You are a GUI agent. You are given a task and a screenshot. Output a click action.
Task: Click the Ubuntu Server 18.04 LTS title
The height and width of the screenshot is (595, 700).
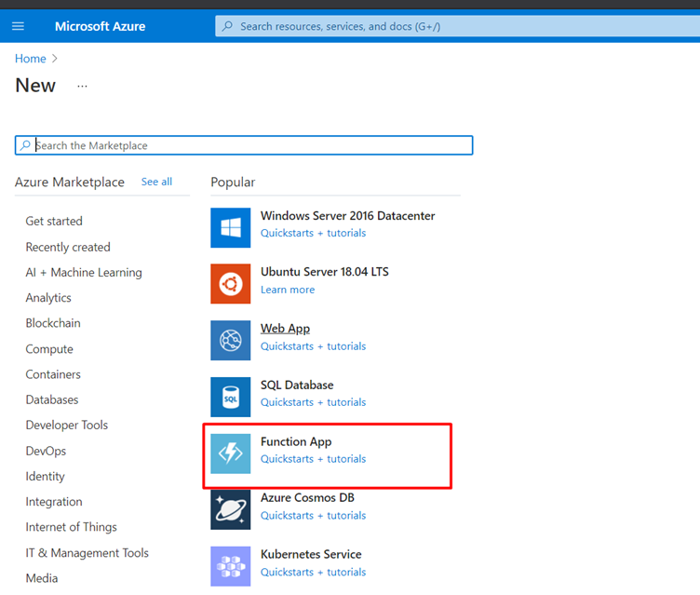tap(325, 272)
